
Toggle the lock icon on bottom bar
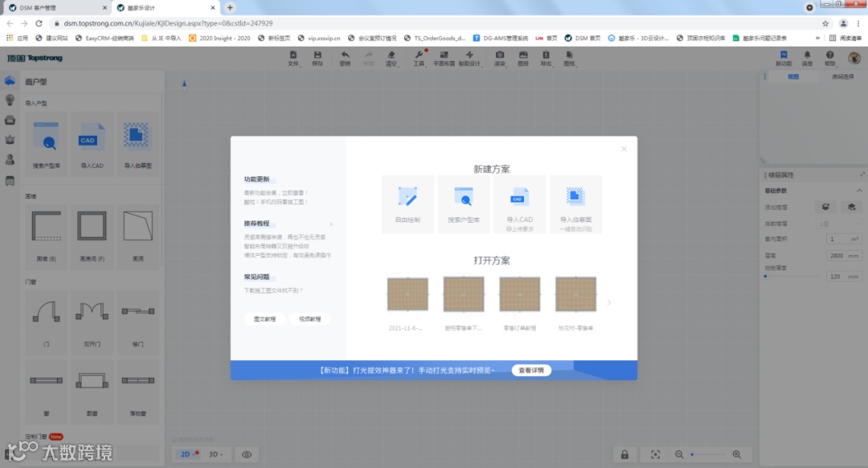coord(624,454)
